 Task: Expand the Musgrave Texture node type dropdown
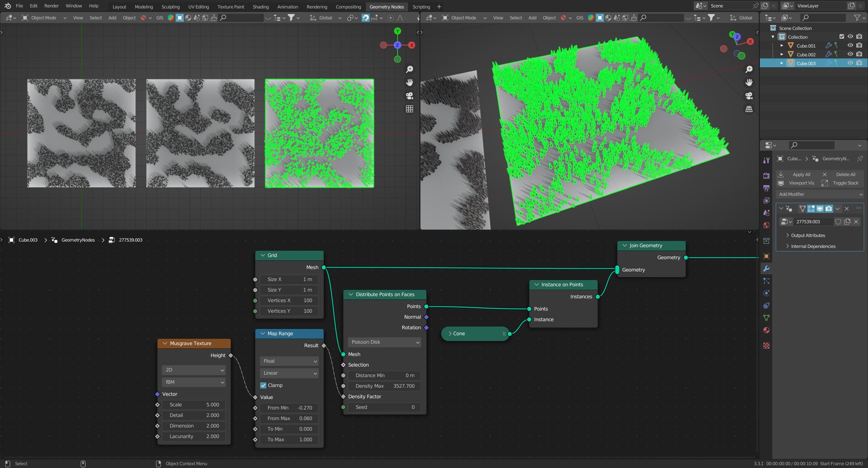point(194,381)
